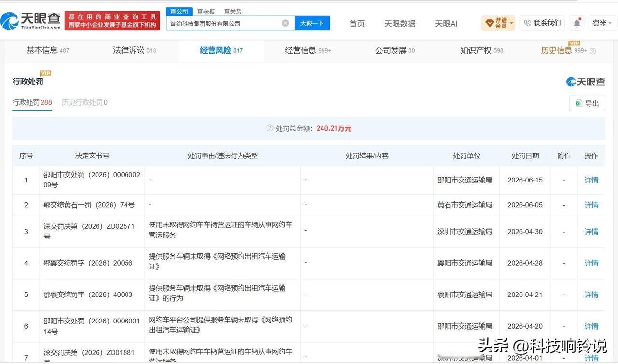Click the 处罚事由/违法行为类型 column header
The height and width of the screenshot is (364, 618).
pyautogui.click(x=223, y=155)
